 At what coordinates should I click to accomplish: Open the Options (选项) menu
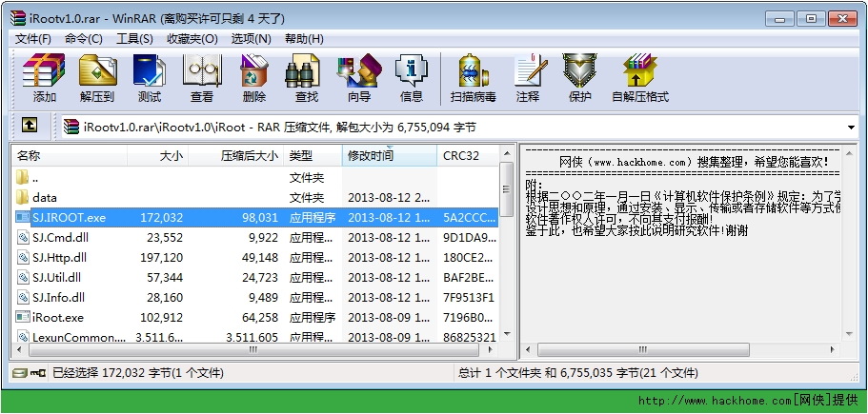click(251, 39)
